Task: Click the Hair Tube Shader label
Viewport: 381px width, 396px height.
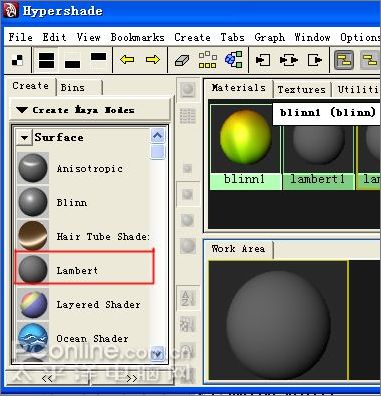Action: coord(103,237)
